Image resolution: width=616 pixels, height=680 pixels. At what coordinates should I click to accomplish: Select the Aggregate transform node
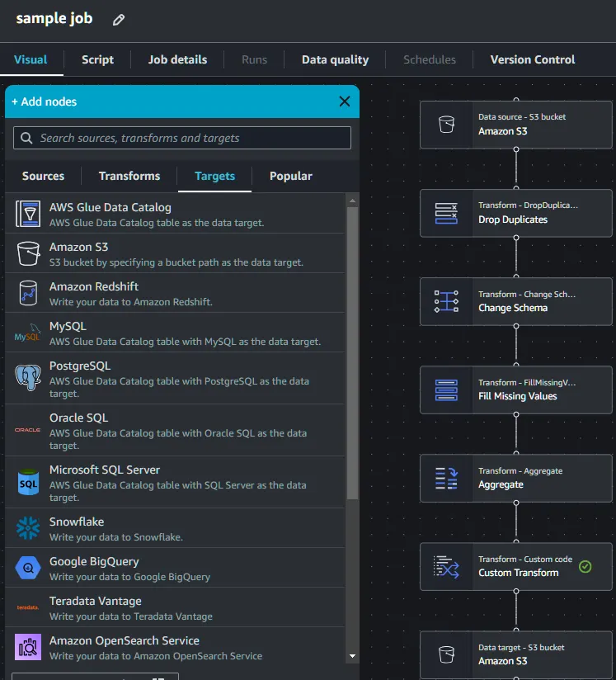click(x=516, y=479)
